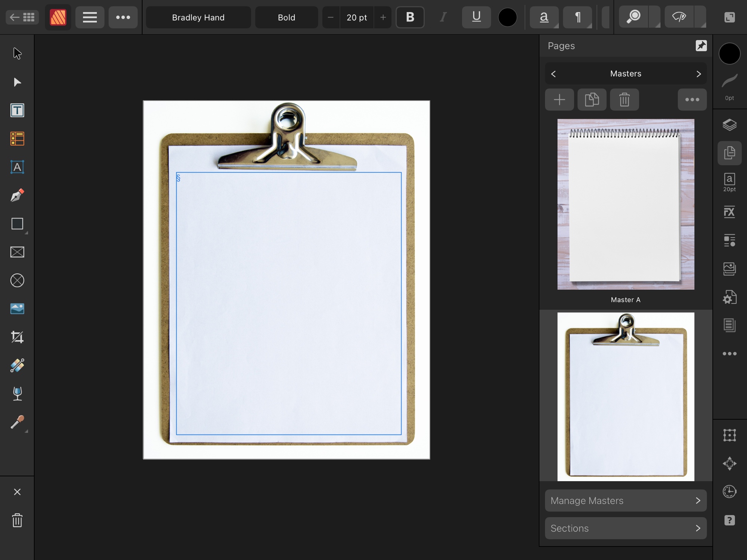Select the Rectangle shape tool
The width and height of the screenshot is (747, 560).
coord(17,224)
